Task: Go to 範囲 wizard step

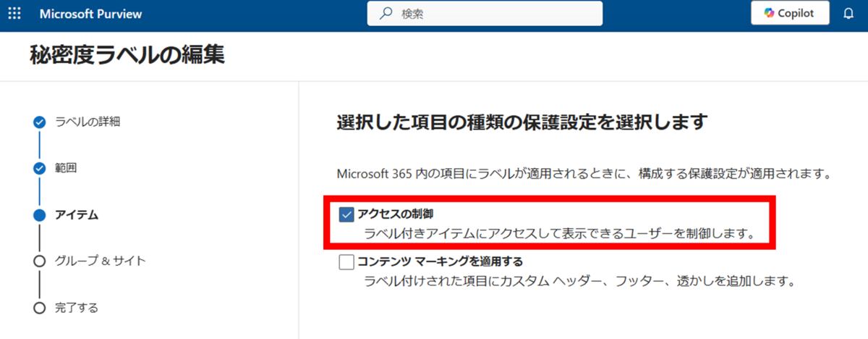Action: pos(66,168)
